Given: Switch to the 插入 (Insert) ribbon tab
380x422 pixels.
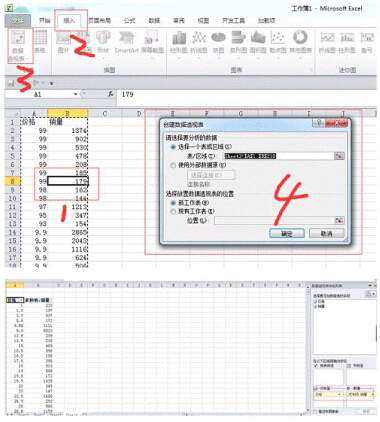Looking at the screenshot, I should (69, 21).
